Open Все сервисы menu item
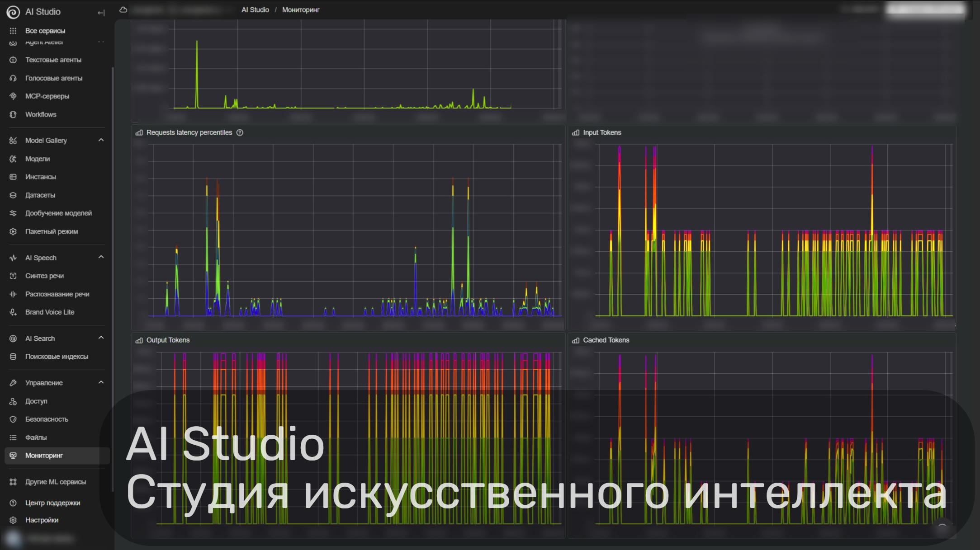The image size is (980, 550). coord(45,31)
